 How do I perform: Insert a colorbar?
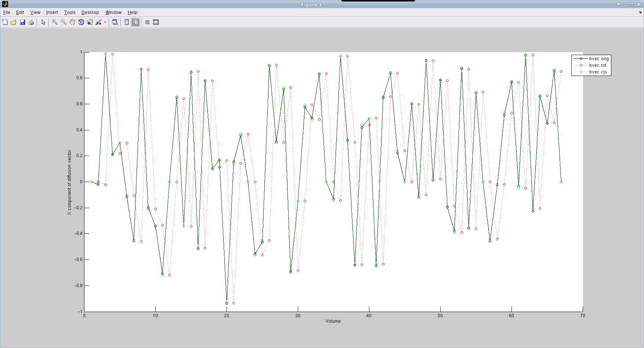[127, 22]
